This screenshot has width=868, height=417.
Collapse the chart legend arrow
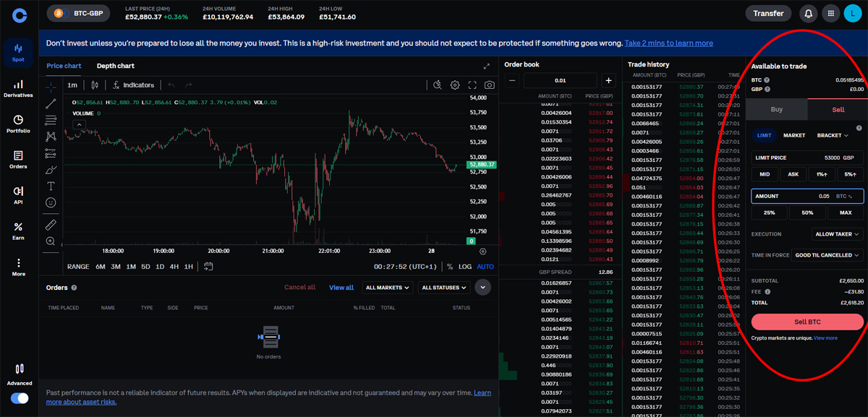pos(80,124)
